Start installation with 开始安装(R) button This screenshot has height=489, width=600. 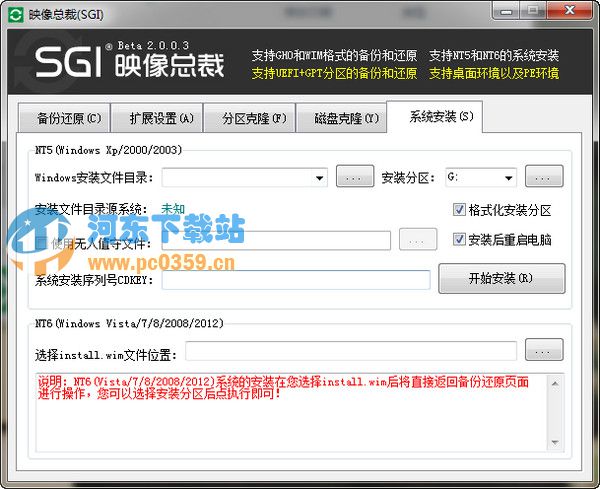pos(501,279)
